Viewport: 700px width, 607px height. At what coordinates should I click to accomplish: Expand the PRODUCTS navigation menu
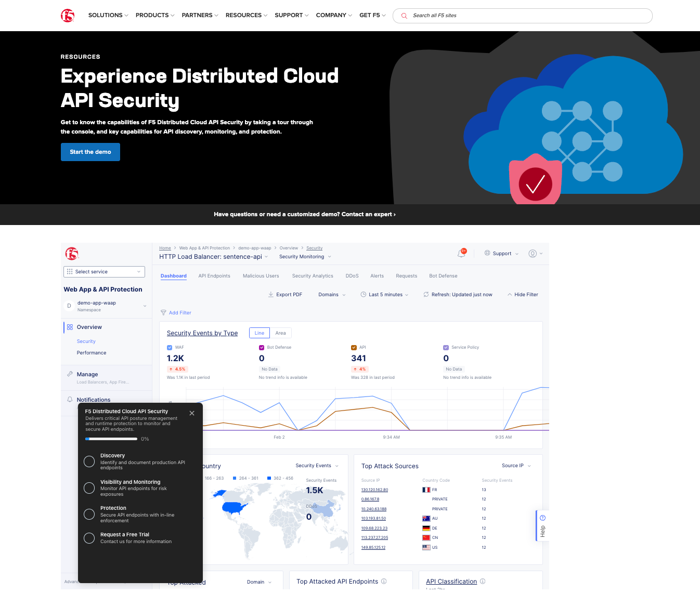(x=155, y=15)
